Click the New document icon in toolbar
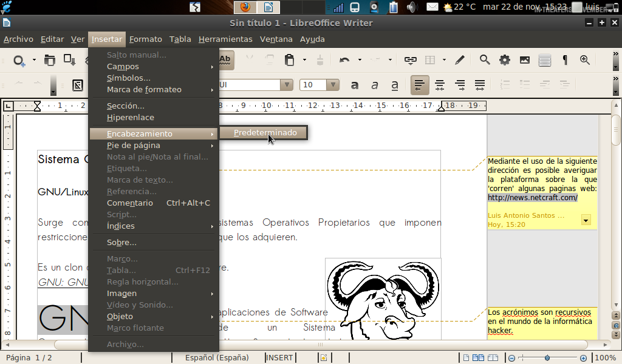 coord(19,61)
